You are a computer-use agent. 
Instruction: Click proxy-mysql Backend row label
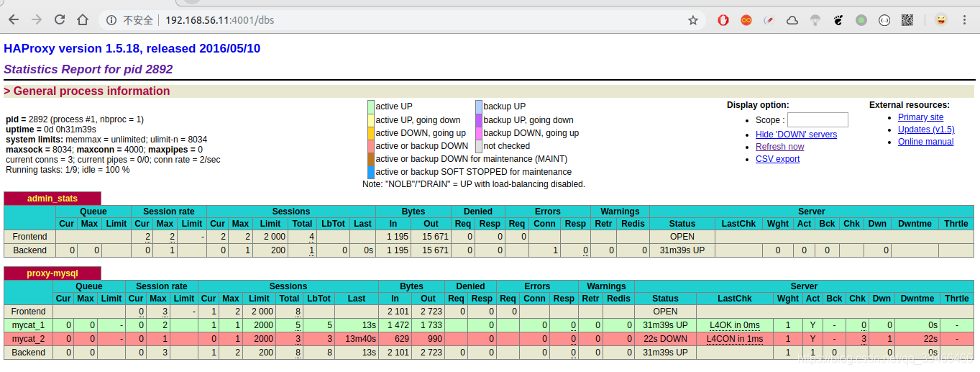[x=29, y=353]
